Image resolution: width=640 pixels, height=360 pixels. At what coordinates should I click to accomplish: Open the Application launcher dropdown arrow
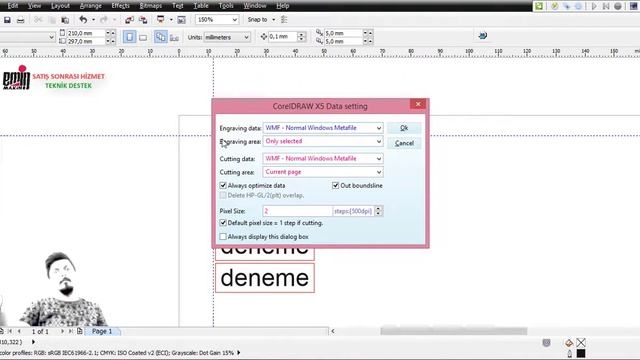coord(171,20)
